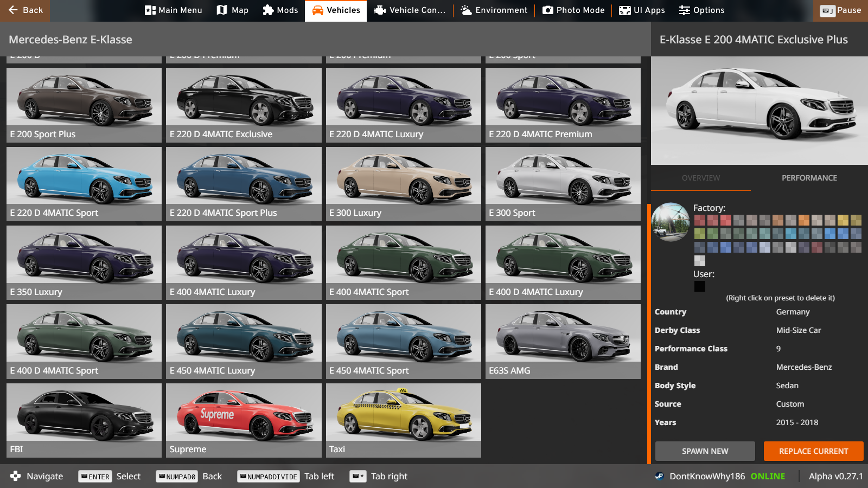Open Photo Mode
This screenshot has height=488, width=868.
pos(573,10)
